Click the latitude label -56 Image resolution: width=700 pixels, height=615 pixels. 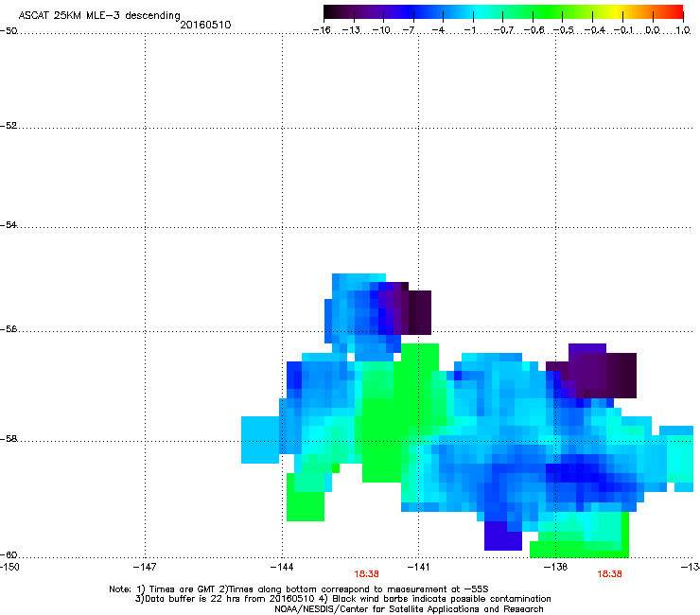[x=9, y=328]
